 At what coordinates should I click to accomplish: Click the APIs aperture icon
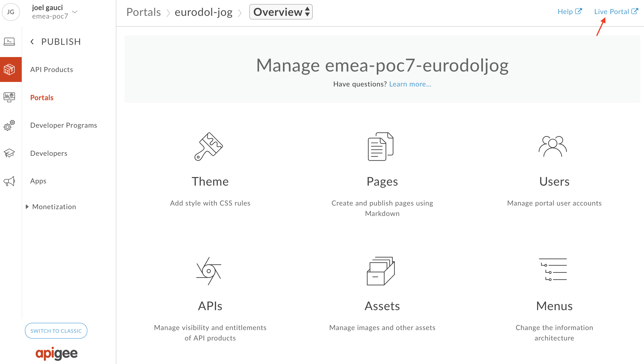(x=209, y=271)
